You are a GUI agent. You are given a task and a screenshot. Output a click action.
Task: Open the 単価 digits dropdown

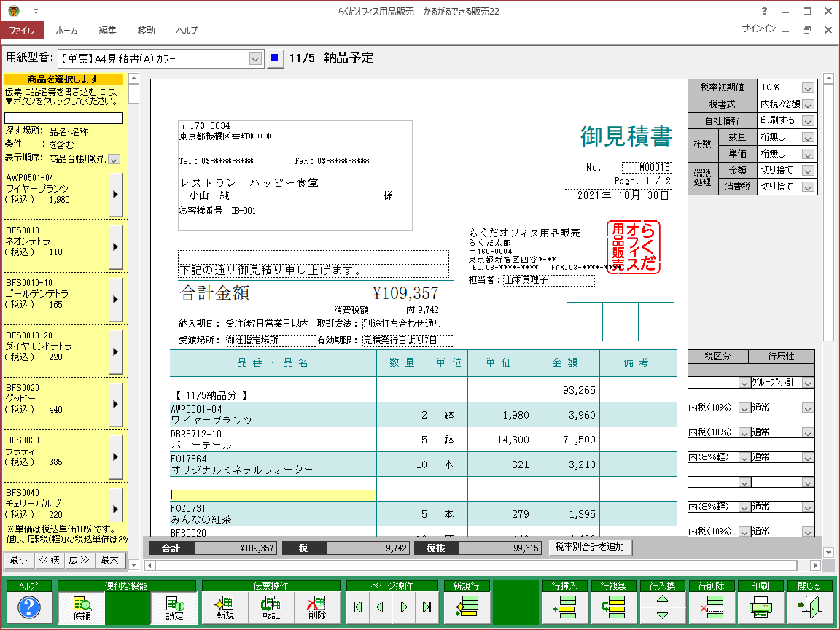pos(808,155)
